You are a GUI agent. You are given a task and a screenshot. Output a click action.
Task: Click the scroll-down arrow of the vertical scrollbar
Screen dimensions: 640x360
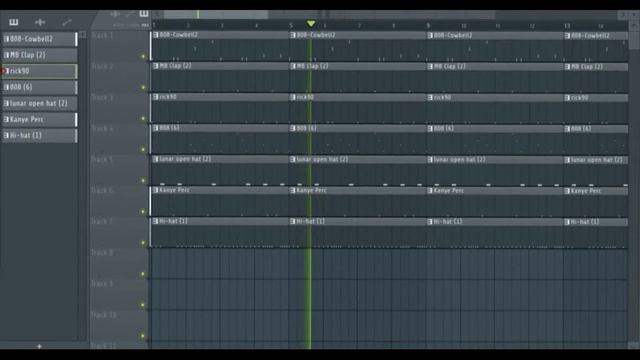633,345
